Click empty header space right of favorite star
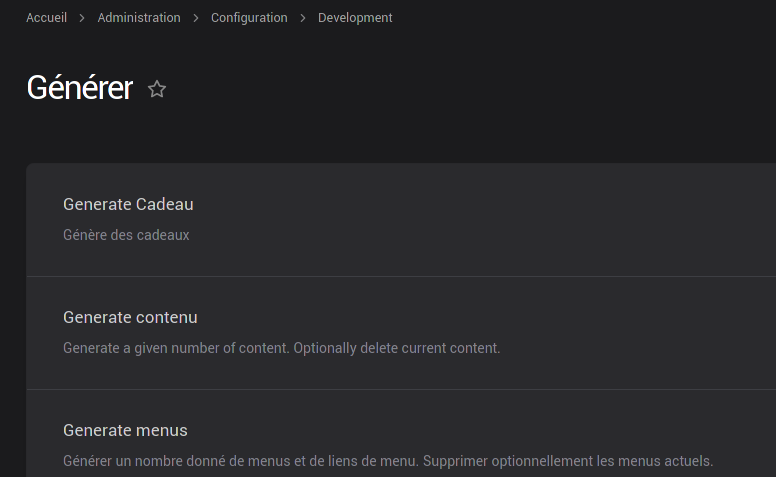 click(450, 89)
